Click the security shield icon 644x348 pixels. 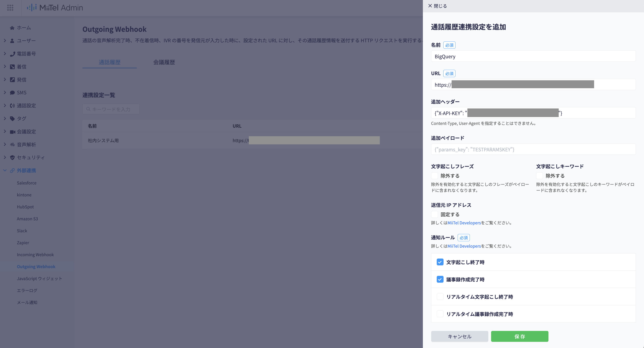pos(12,158)
